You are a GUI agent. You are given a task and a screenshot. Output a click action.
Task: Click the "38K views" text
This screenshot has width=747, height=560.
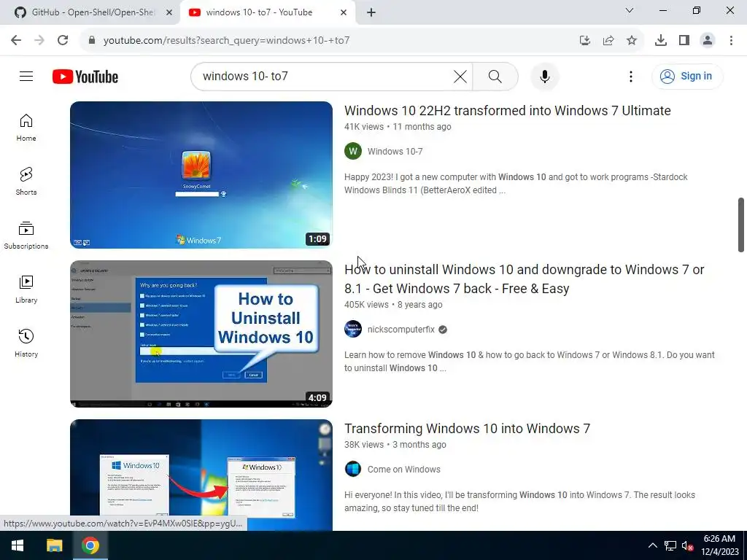(x=364, y=445)
